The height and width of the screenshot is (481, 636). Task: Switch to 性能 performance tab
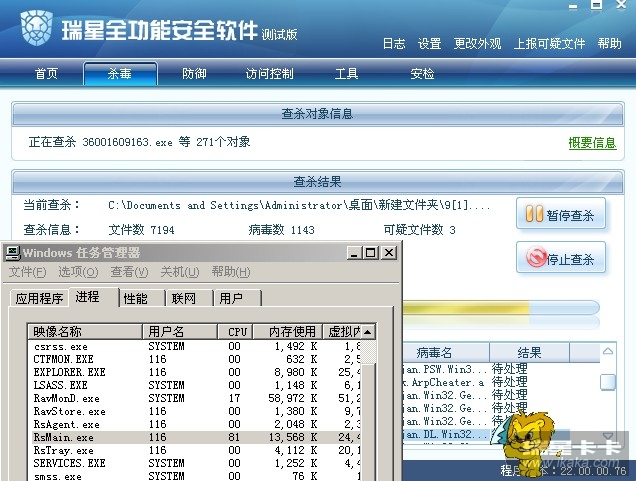pos(142,298)
